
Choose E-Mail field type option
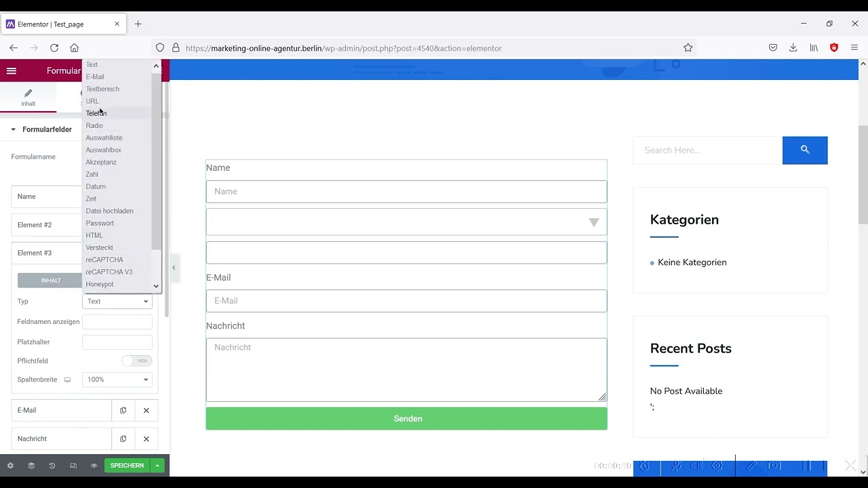pos(95,77)
